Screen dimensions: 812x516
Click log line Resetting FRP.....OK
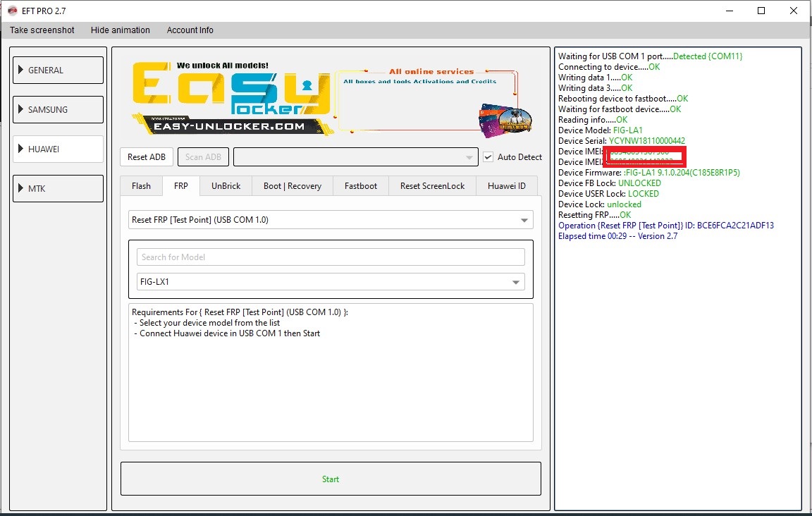(594, 215)
